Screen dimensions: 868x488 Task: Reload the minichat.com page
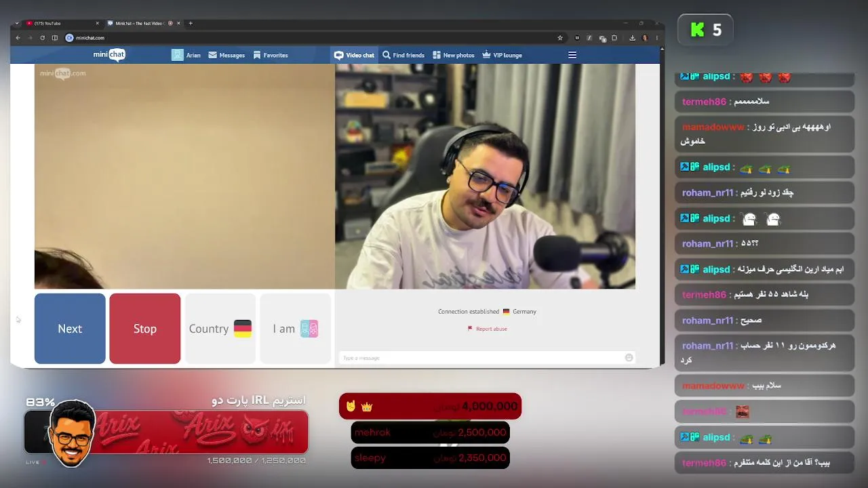42,38
